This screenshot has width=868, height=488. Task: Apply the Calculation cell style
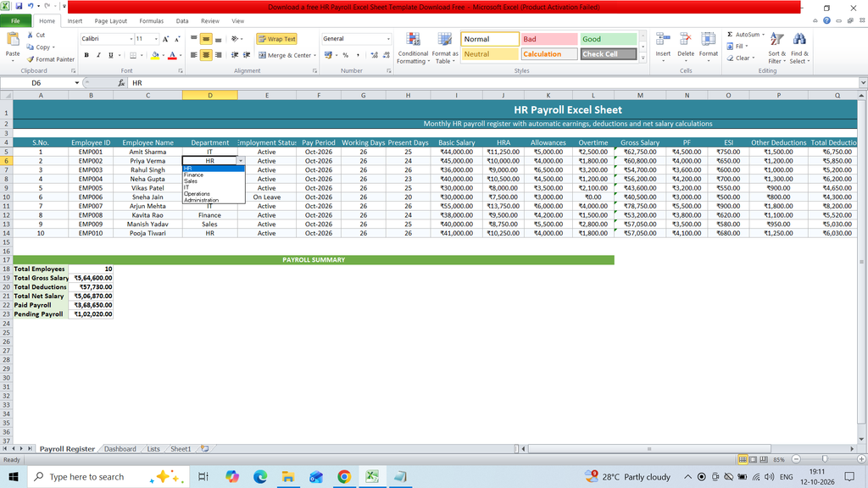tap(548, 53)
